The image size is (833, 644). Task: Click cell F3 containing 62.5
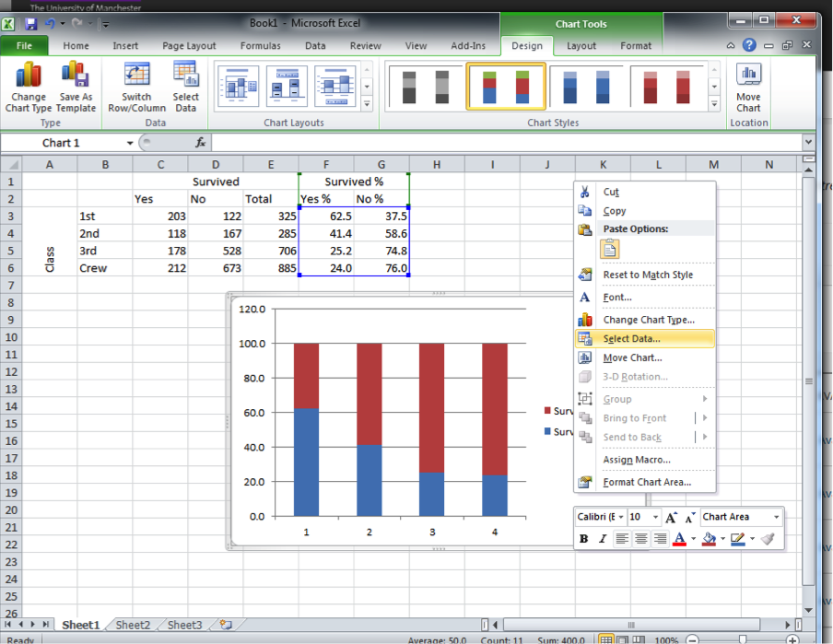[326, 216]
